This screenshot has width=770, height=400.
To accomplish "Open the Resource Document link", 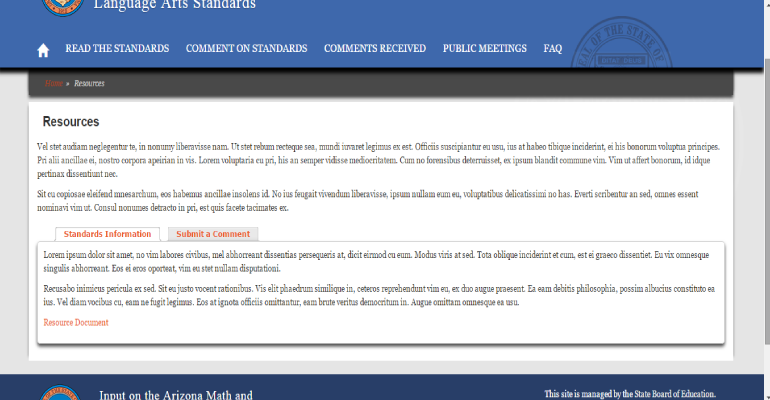I will coord(76,323).
